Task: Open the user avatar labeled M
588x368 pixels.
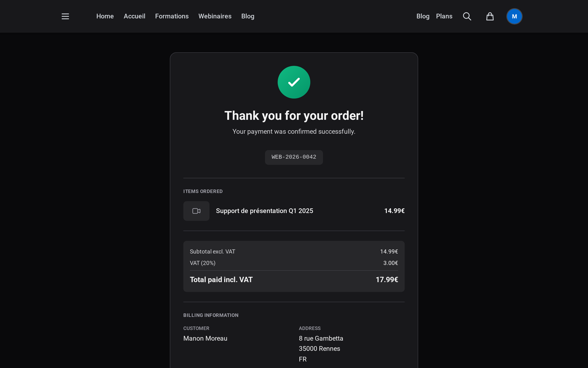Action: [x=514, y=16]
